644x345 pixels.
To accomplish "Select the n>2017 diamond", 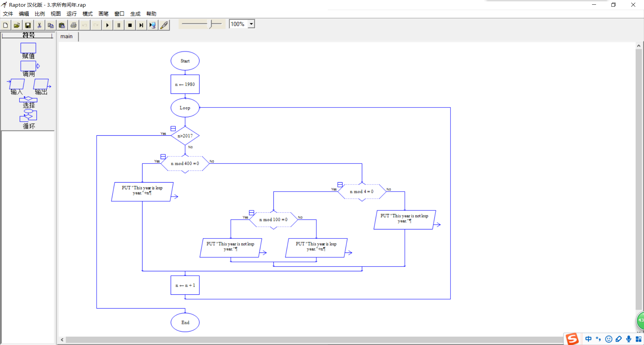I will pos(185,136).
